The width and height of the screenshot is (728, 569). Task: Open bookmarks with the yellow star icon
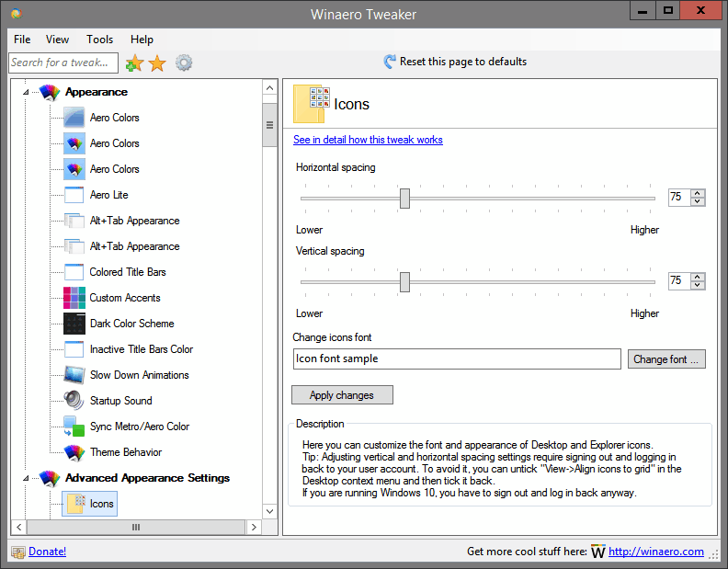[x=157, y=63]
